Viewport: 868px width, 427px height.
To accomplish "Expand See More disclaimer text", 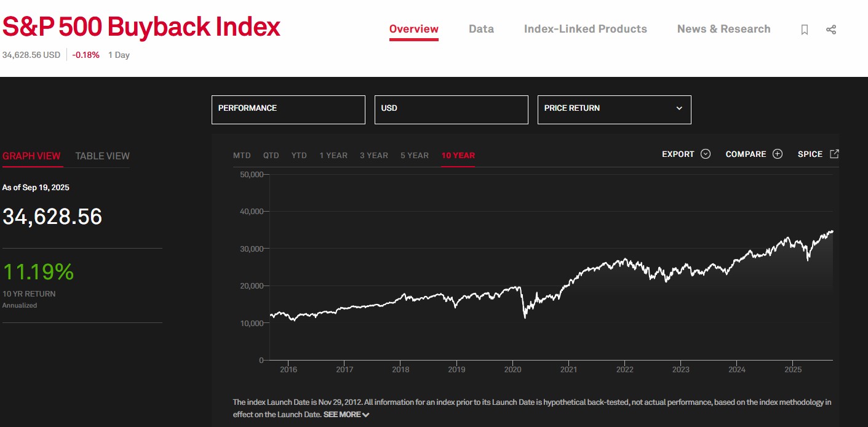I will 346,415.
